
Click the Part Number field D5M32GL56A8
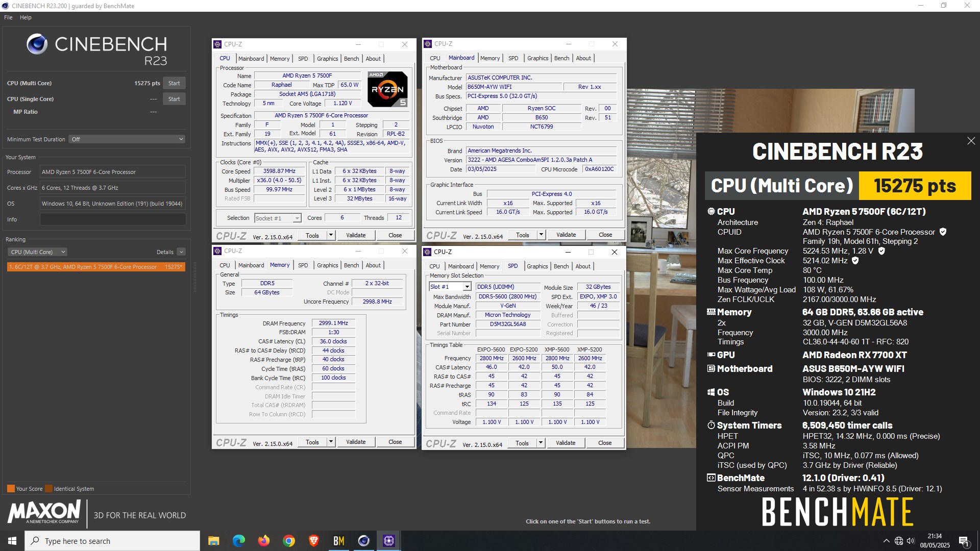(x=508, y=324)
